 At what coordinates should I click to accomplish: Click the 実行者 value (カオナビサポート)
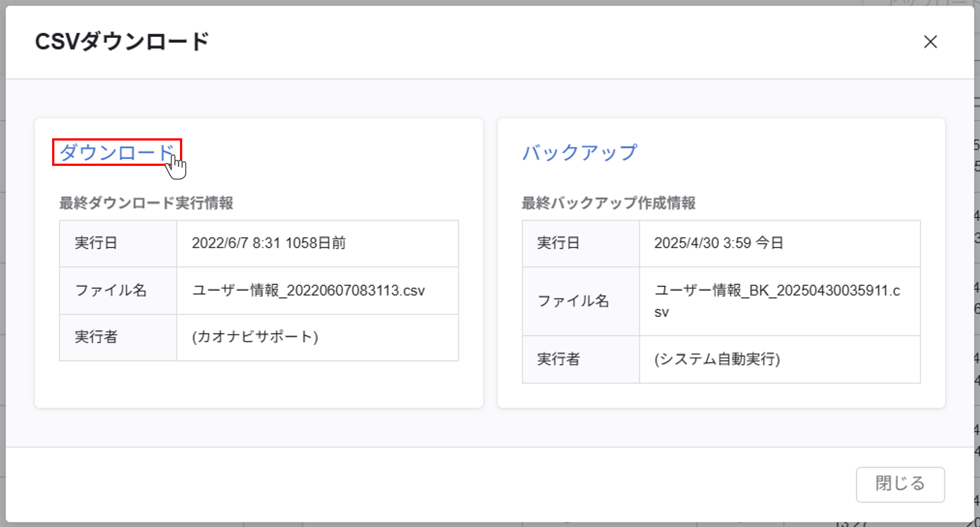[256, 337]
